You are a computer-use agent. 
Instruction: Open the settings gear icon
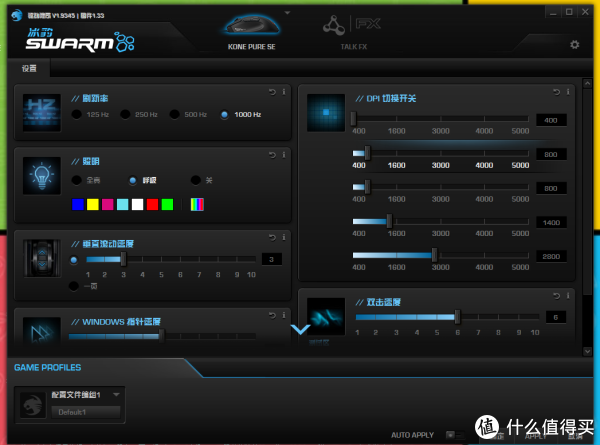point(574,45)
